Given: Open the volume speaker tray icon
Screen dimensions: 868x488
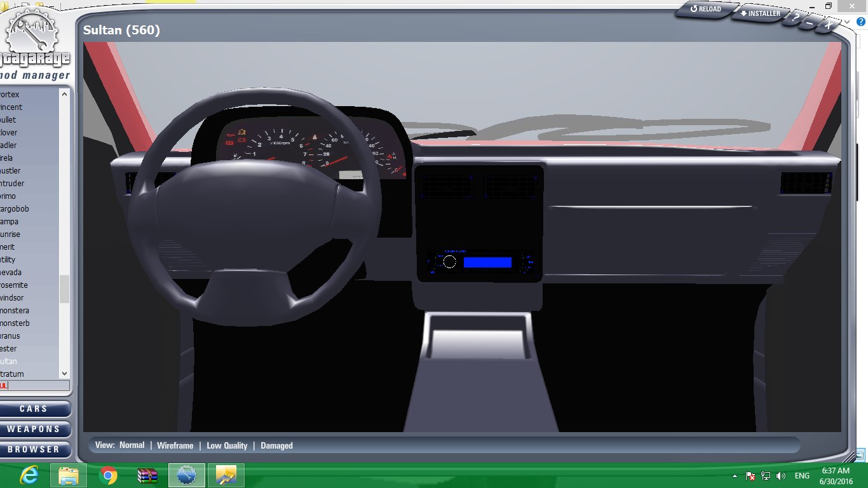Looking at the screenshot, I should [x=781, y=476].
